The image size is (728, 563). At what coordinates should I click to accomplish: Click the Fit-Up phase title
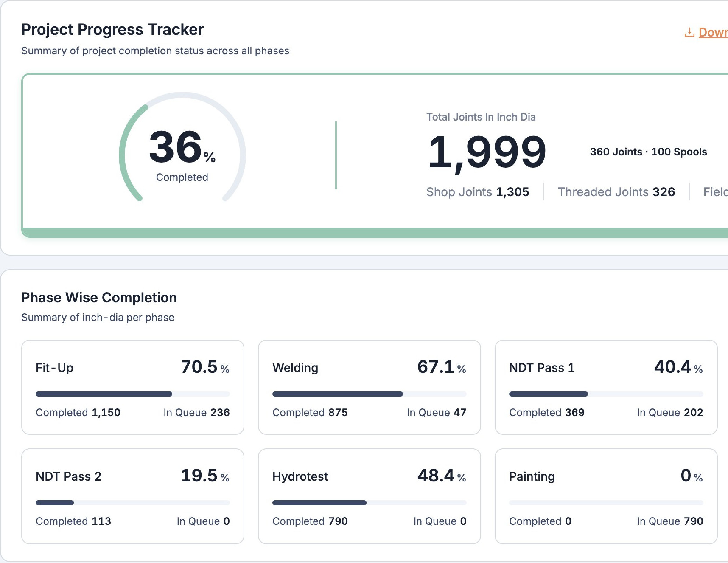(55, 368)
